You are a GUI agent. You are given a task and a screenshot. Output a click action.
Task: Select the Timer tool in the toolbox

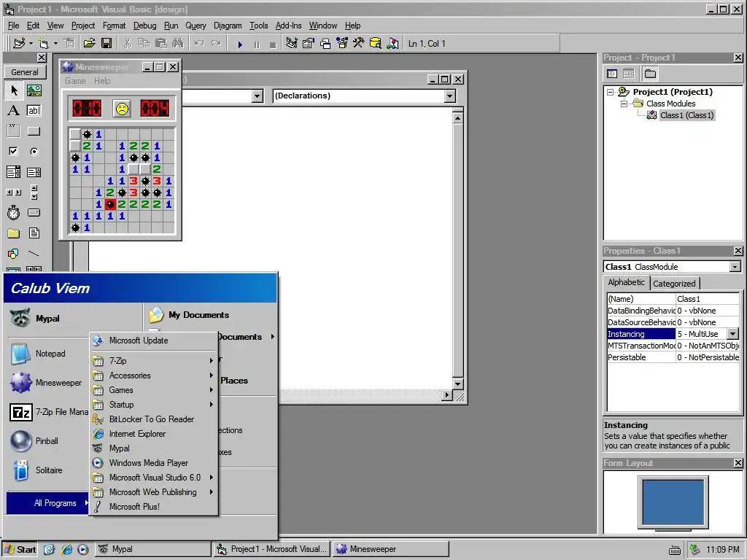click(14, 213)
